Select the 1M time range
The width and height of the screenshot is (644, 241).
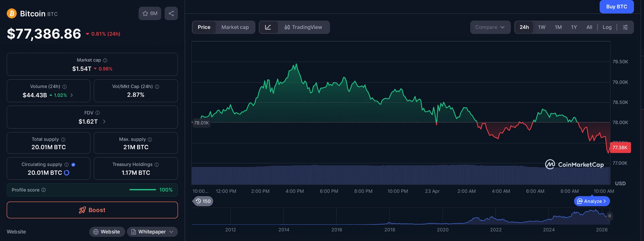[558, 27]
